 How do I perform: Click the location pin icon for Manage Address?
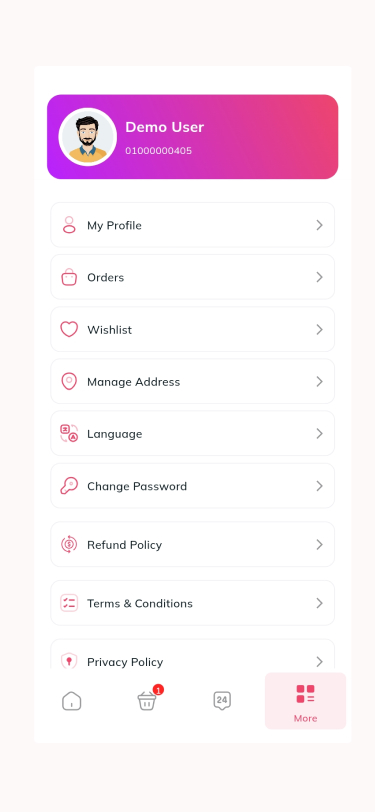69,382
